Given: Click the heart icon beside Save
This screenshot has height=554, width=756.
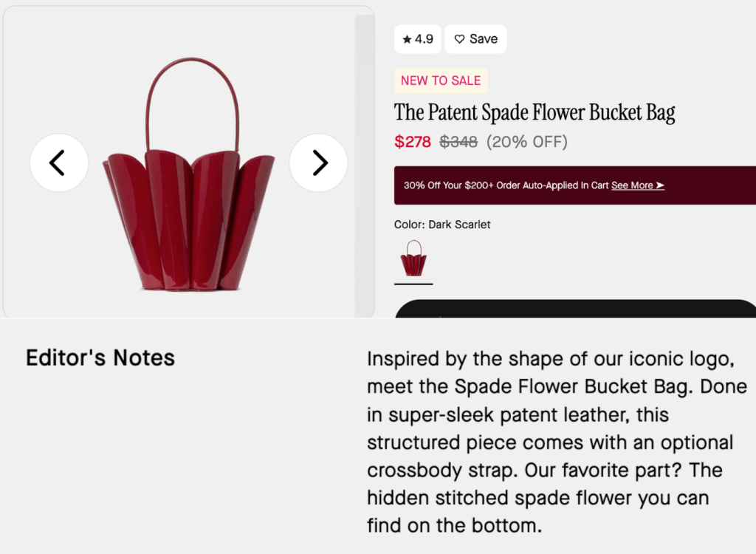Looking at the screenshot, I should pyautogui.click(x=459, y=39).
